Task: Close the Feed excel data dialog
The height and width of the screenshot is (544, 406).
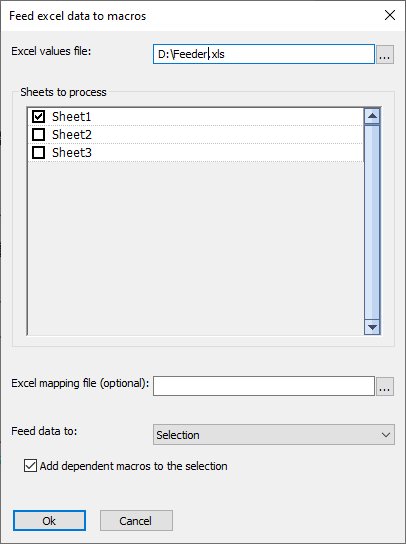Action: pyautogui.click(x=390, y=15)
